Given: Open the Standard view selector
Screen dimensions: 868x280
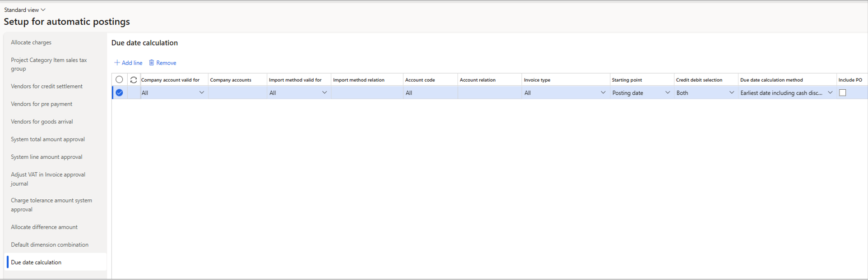Looking at the screenshot, I should [x=25, y=10].
